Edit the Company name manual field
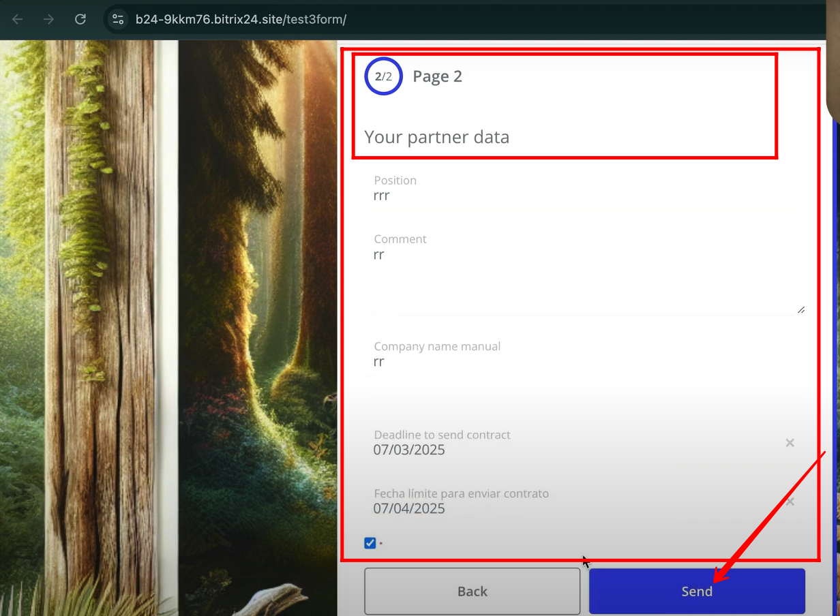 tap(586, 355)
